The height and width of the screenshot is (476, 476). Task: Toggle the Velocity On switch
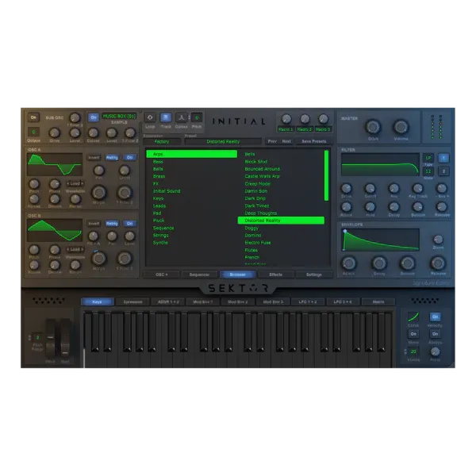pos(435,317)
